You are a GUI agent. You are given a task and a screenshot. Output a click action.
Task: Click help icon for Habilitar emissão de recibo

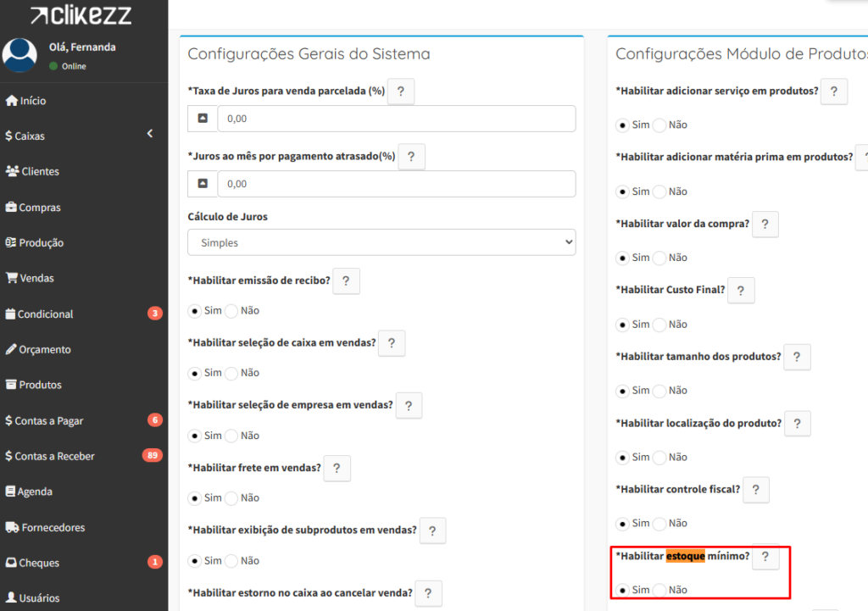[346, 281]
